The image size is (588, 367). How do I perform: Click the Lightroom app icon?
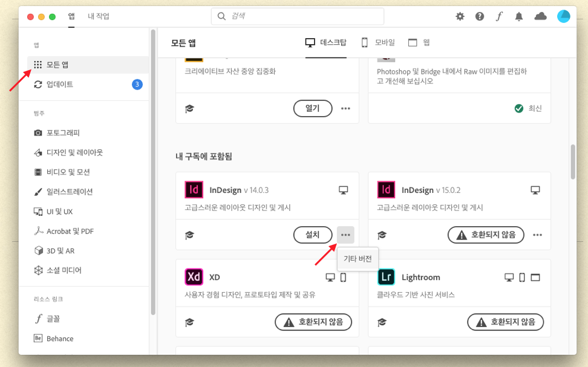click(x=386, y=277)
